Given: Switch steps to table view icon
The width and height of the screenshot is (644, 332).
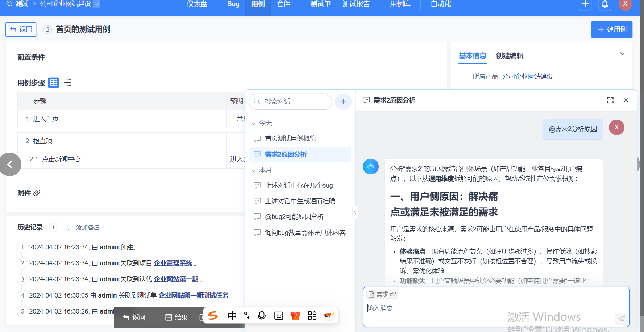Looking at the screenshot, I should point(54,83).
